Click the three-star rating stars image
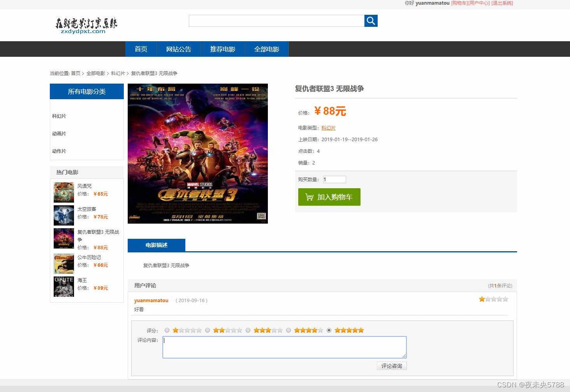The height and width of the screenshot is (392, 570). [x=268, y=330]
